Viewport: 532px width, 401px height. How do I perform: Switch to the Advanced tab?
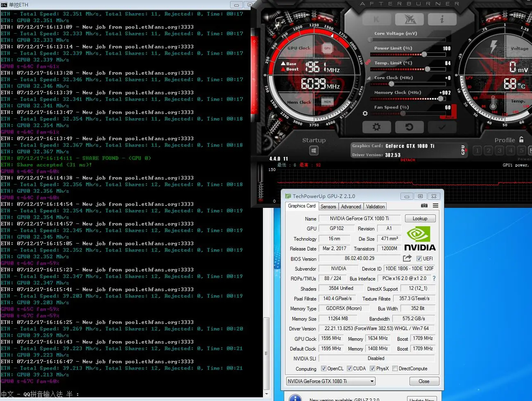[x=351, y=207]
